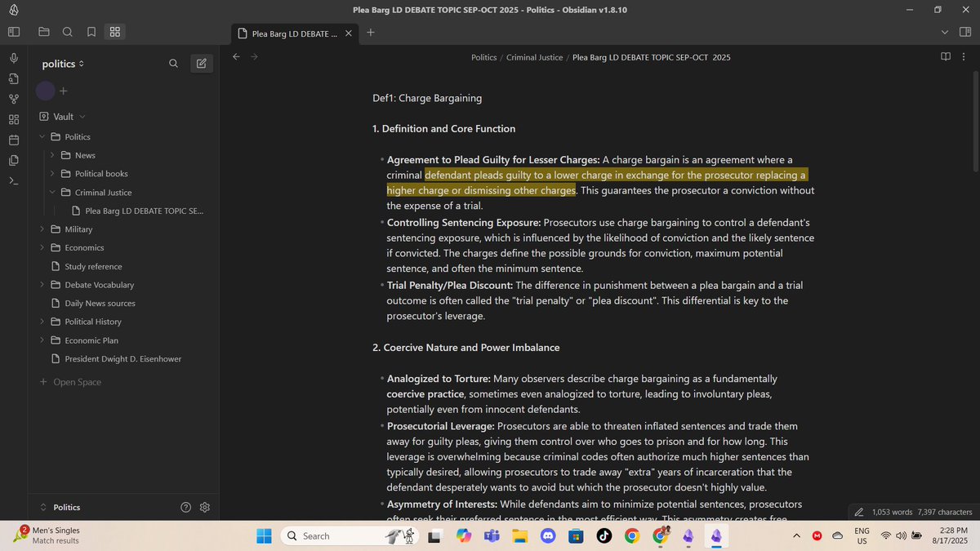The height and width of the screenshot is (551, 980).
Task: Click the Criminal Justice breadcrumb link
Action: [535, 57]
